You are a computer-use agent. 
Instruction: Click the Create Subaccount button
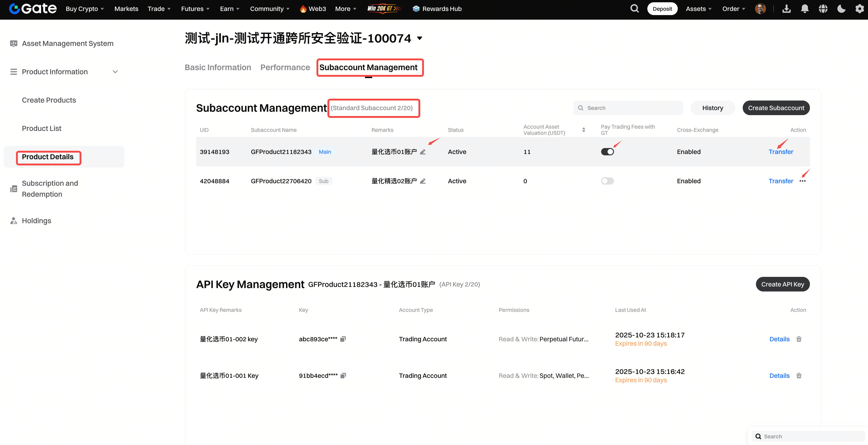click(x=776, y=108)
